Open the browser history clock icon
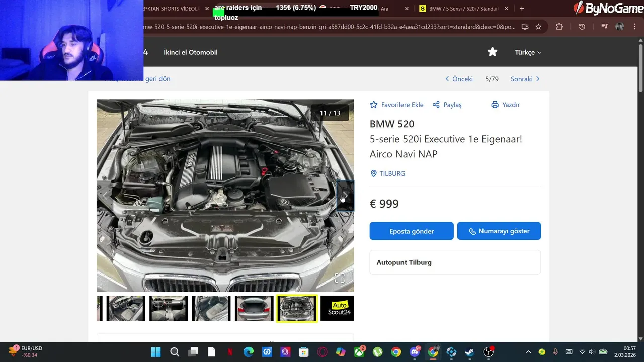 click(x=582, y=27)
